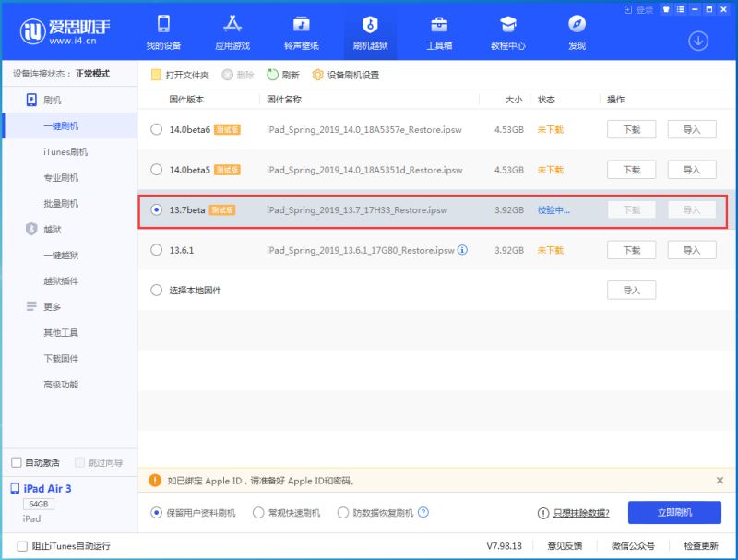
Task: Open the 发现 compass icon
Action: (577, 24)
